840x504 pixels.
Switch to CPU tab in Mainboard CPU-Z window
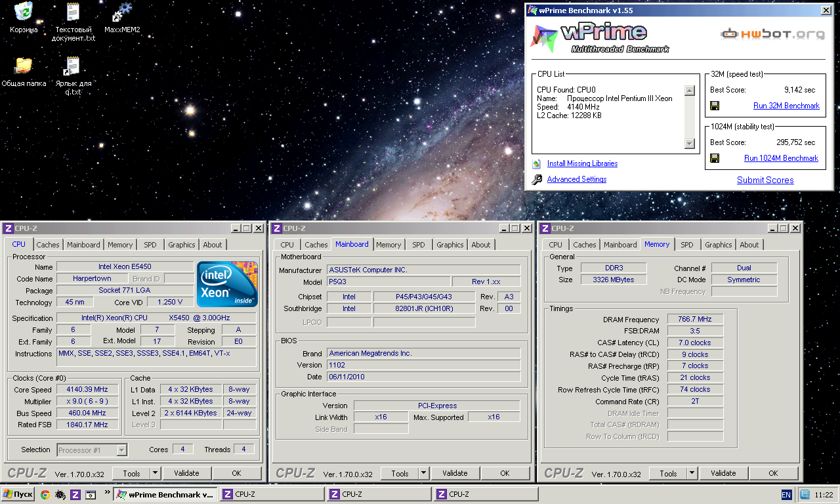click(x=287, y=245)
